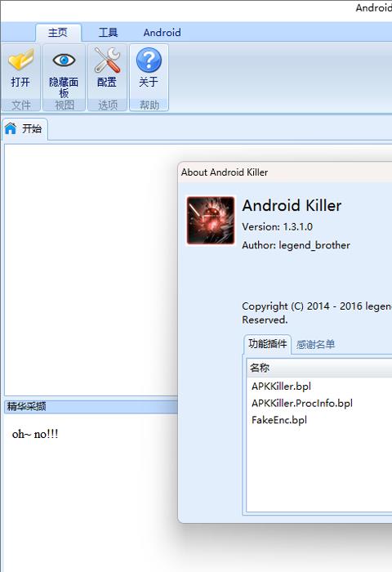392x572 pixels.
Task: Click the 文件 group label
Action: [x=20, y=105]
